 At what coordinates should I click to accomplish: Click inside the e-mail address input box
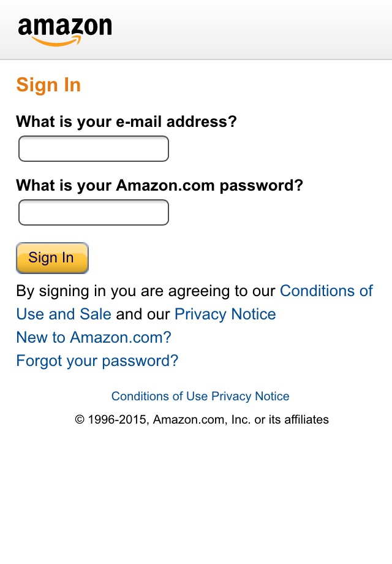click(x=93, y=148)
